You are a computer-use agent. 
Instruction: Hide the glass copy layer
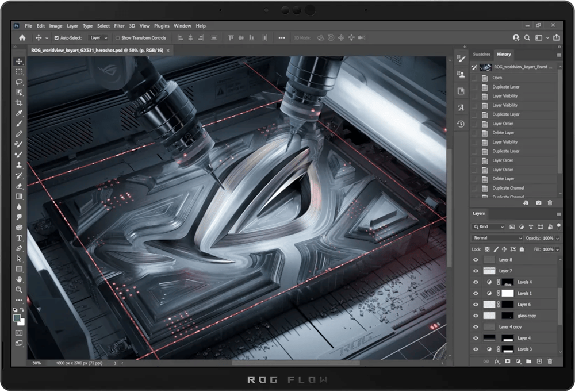tap(476, 316)
